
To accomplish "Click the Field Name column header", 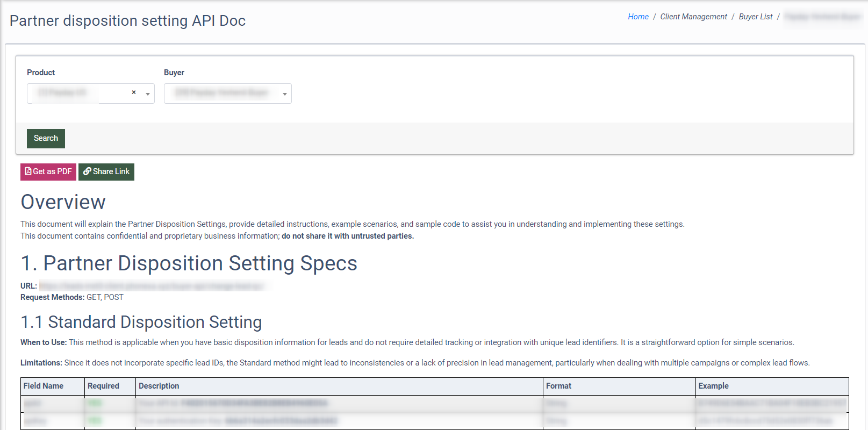I will 44,386.
